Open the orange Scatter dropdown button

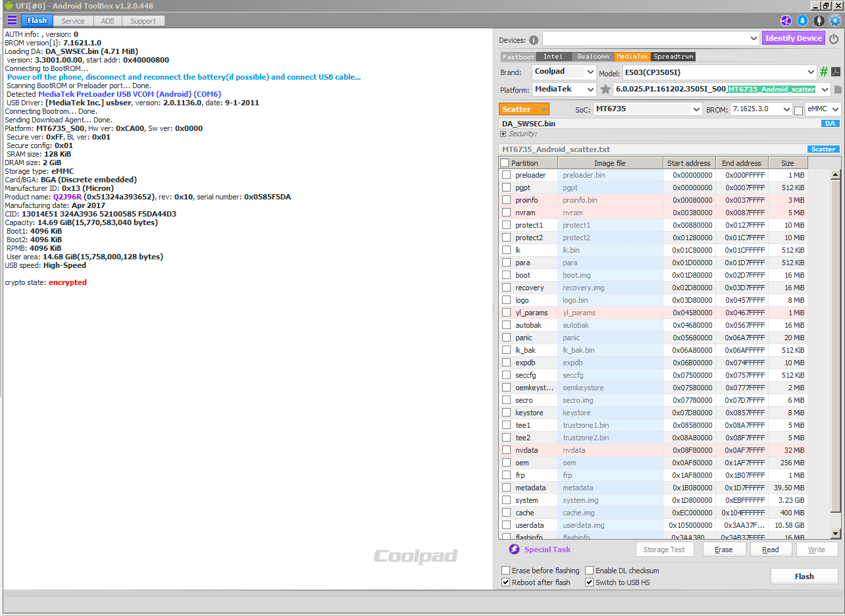point(524,109)
